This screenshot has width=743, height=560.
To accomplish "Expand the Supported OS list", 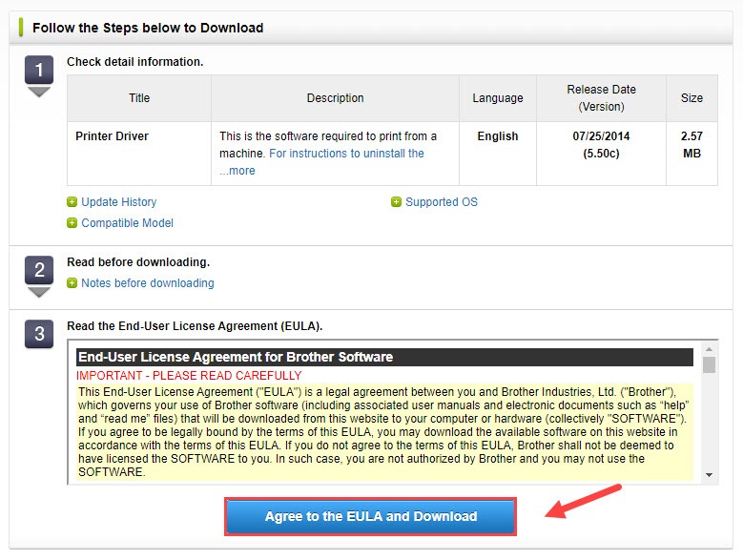I will [441, 202].
